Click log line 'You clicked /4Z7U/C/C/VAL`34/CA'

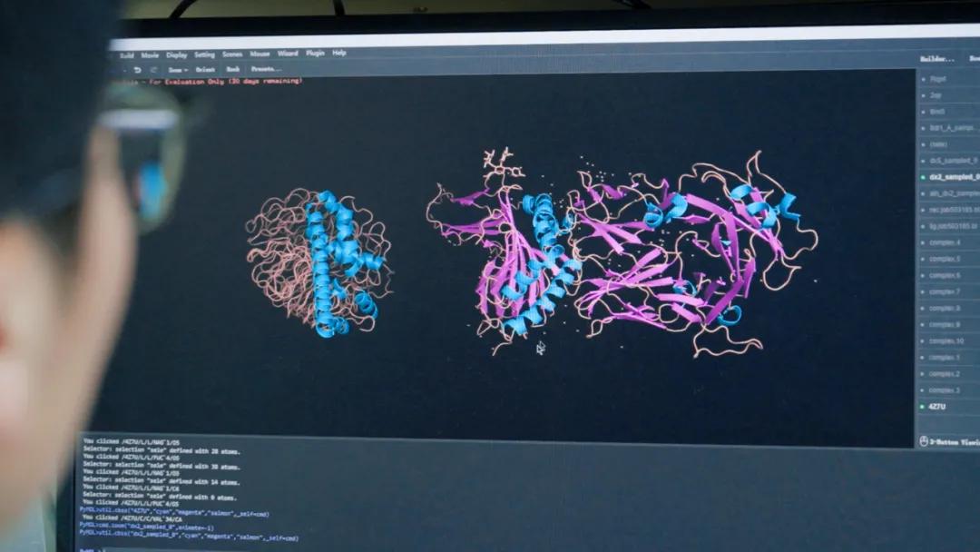132,518
